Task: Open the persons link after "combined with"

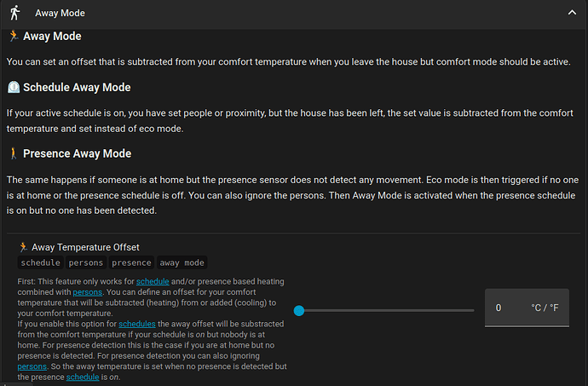Action: coord(88,292)
